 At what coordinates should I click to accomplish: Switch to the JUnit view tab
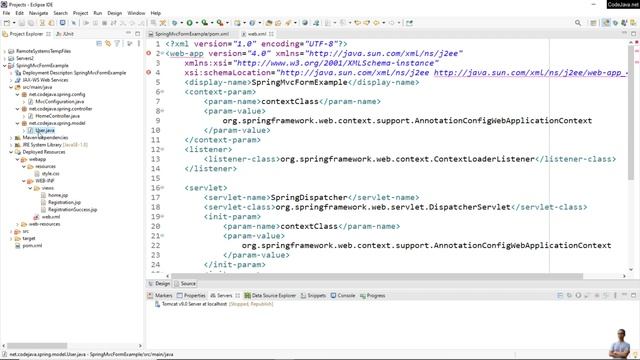65,34
